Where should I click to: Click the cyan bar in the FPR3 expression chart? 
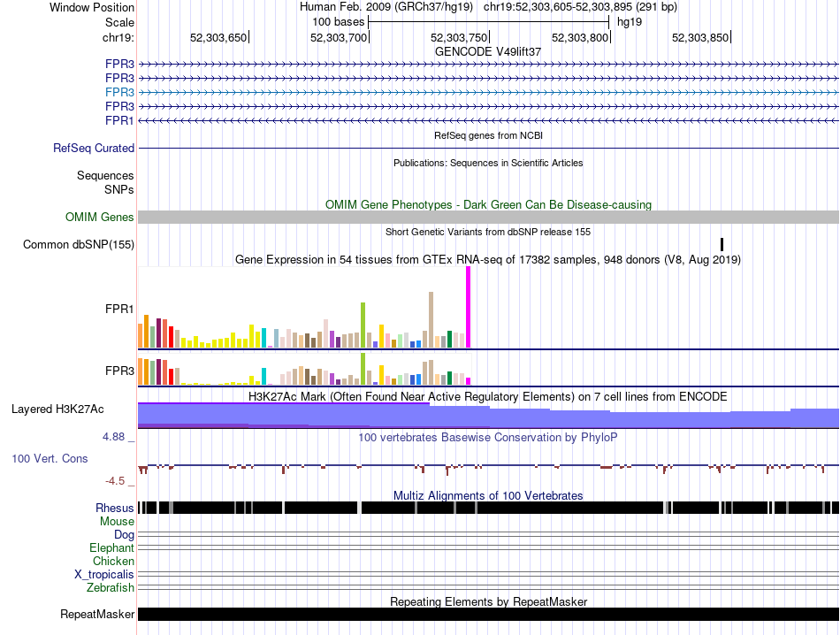pyautogui.click(x=264, y=376)
